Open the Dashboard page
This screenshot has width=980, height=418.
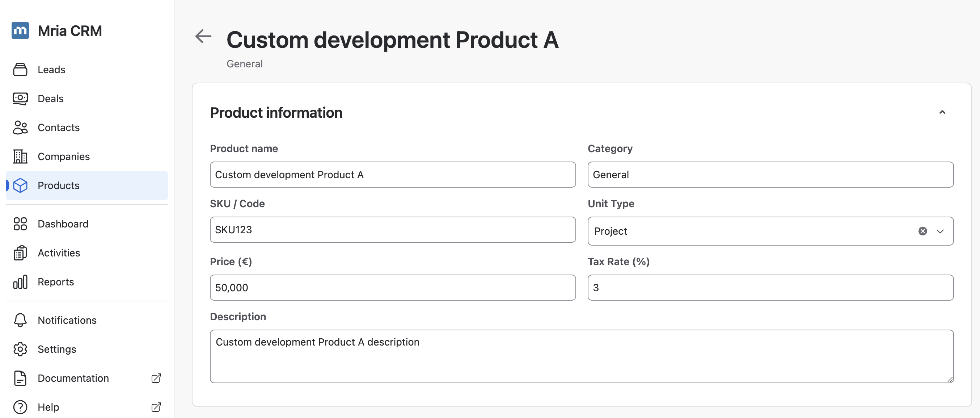tap(87, 224)
